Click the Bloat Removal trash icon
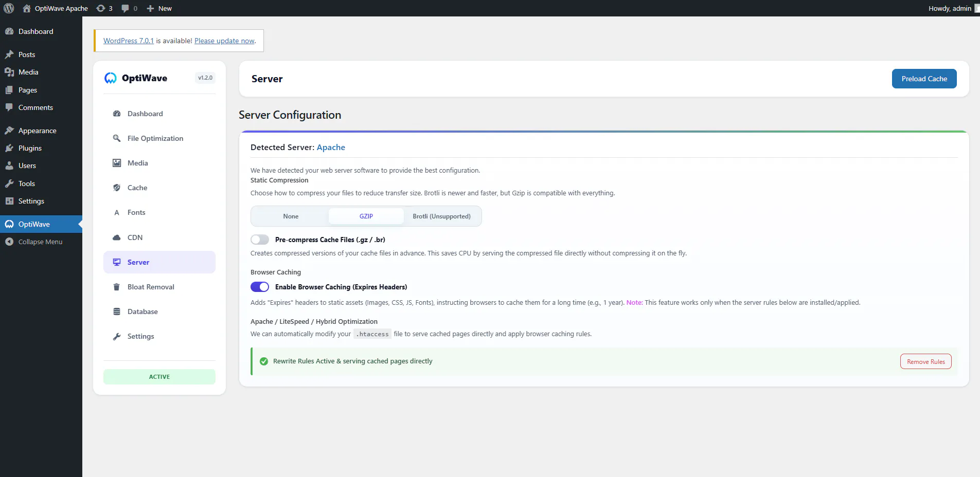Screen dimensions: 980x477 pos(117,287)
